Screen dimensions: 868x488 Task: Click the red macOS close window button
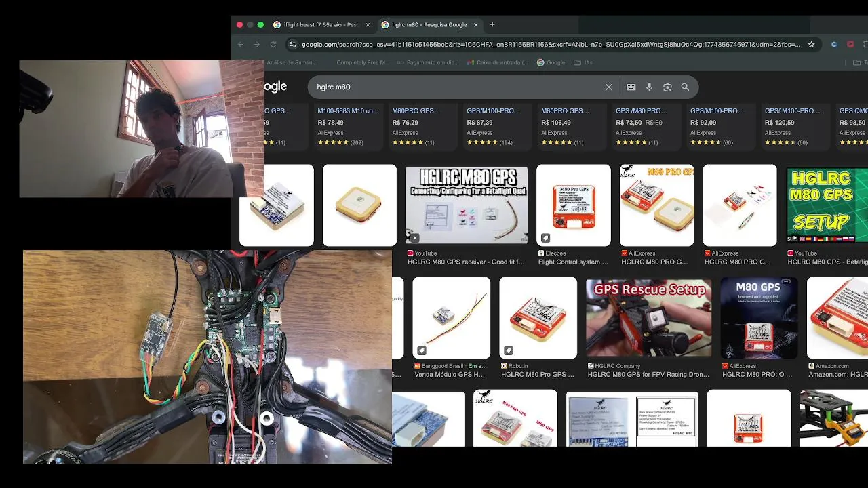coord(239,24)
